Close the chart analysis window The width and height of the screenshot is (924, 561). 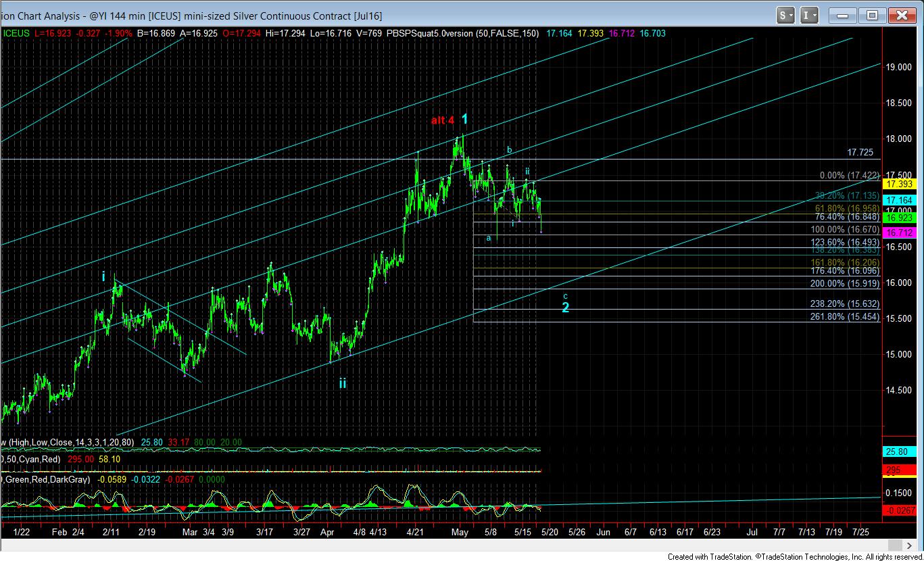[x=901, y=15]
